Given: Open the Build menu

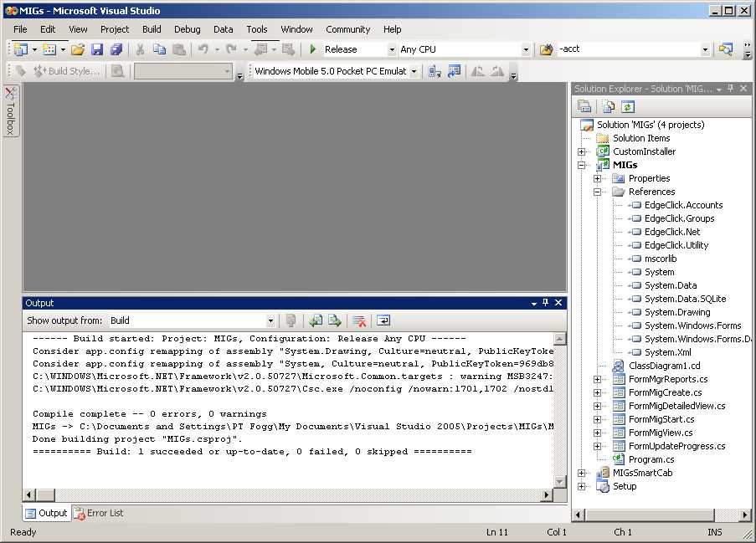Looking at the screenshot, I should pos(152,29).
